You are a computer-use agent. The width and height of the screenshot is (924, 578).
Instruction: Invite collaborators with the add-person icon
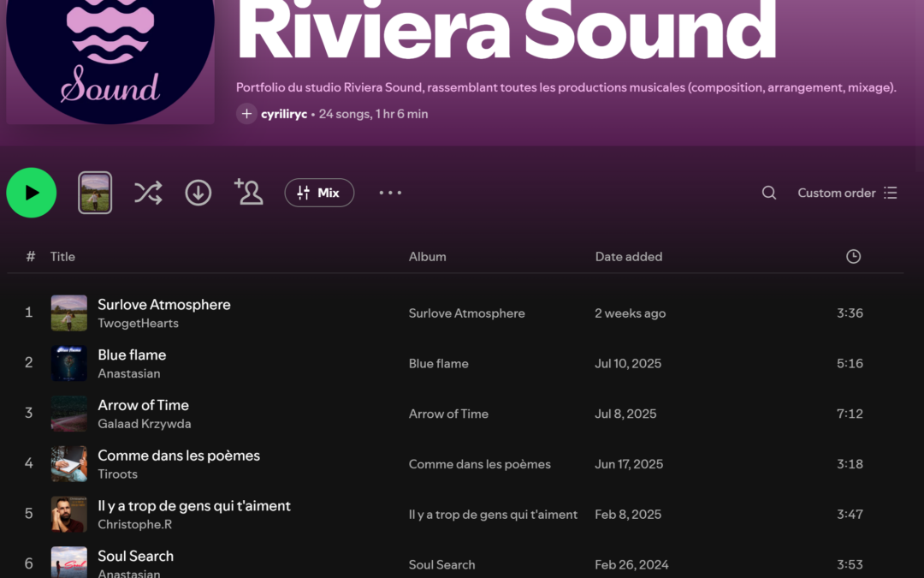[249, 193]
